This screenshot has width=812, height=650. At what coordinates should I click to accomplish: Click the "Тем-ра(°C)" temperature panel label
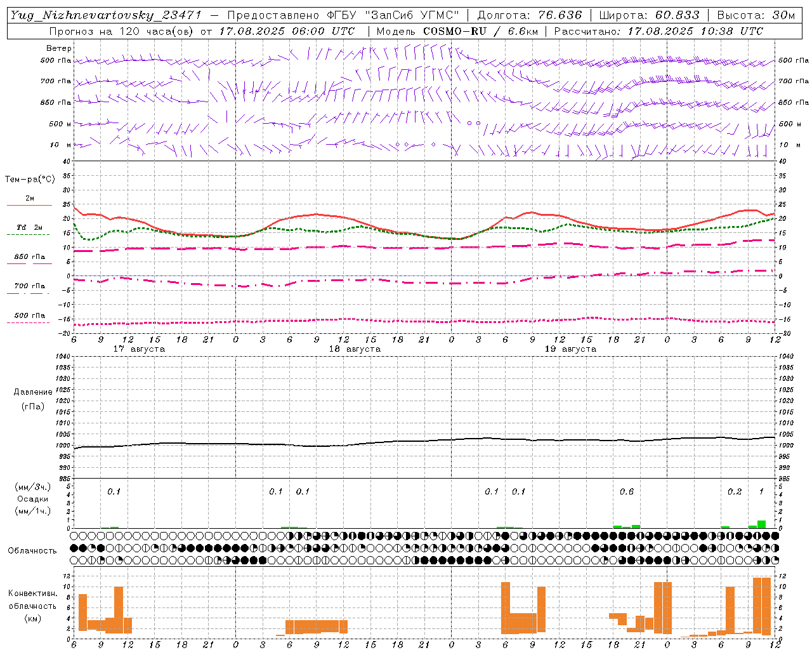[30, 180]
